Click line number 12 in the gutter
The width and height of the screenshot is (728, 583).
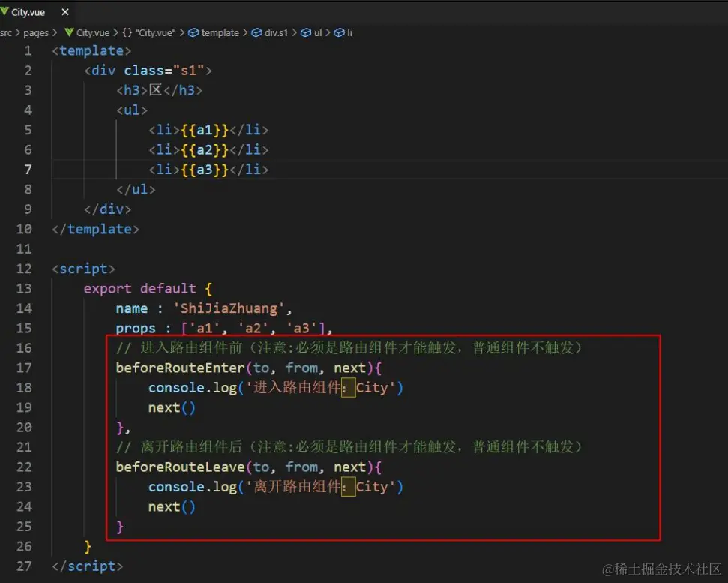pyautogui.click(x=24, y=269)
